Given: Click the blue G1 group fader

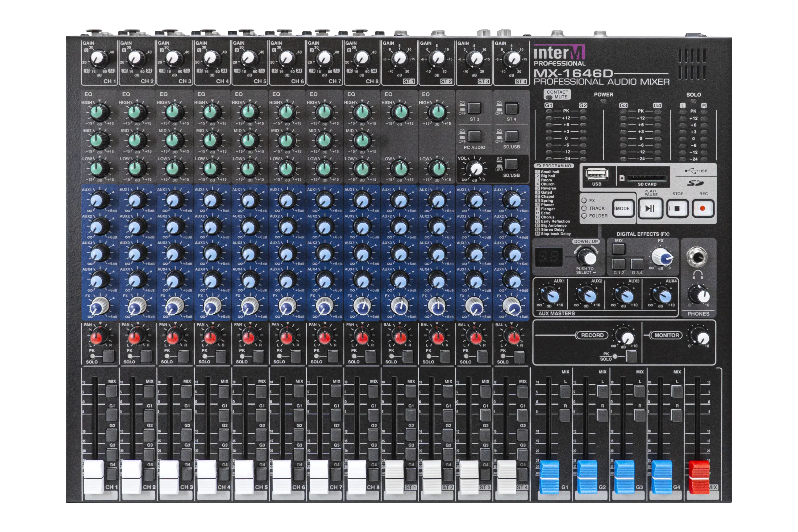Looking at the screenshot, I should click(x=549, y=477).
